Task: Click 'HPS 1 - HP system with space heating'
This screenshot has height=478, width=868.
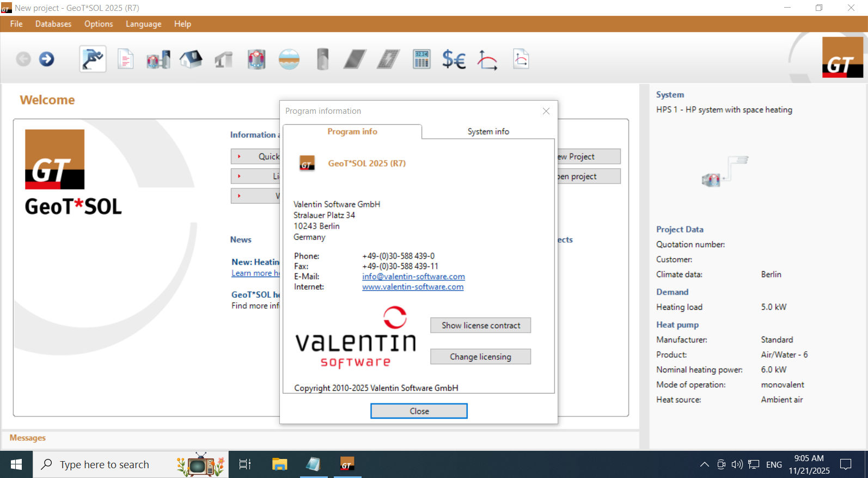Action: (x=724, y=109)
